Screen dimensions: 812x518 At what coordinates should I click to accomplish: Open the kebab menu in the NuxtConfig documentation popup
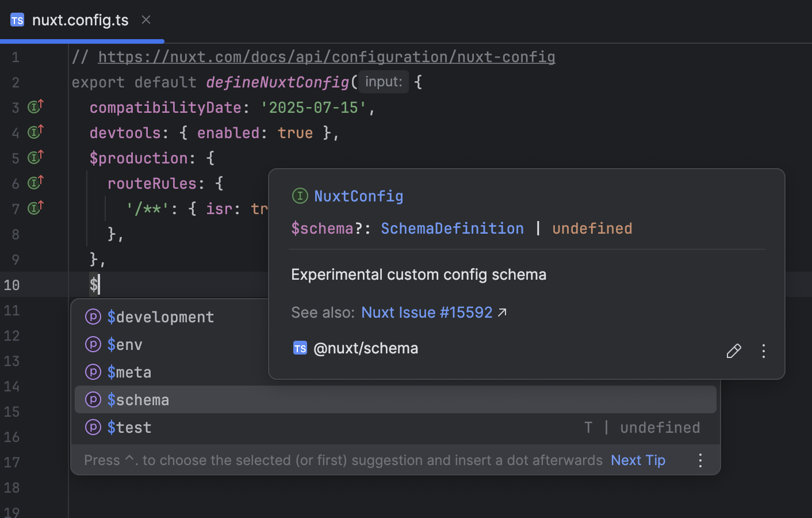[x=764, y=351]
